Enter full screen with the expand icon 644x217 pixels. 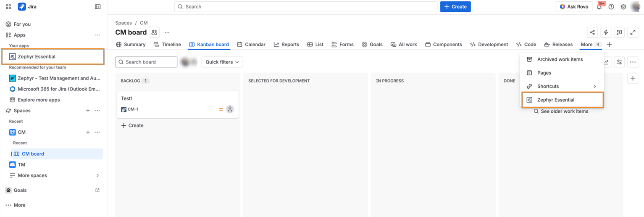(633, 32)
